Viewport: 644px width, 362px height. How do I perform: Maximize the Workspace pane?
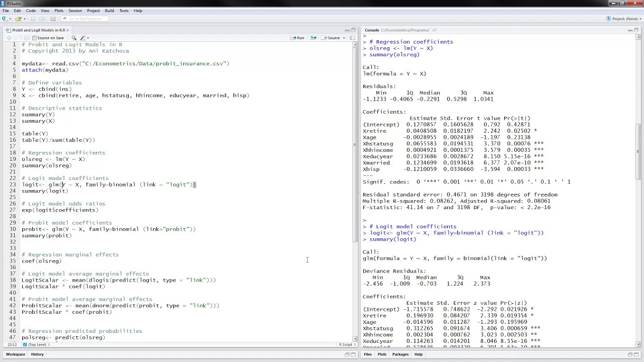[353, 354]
